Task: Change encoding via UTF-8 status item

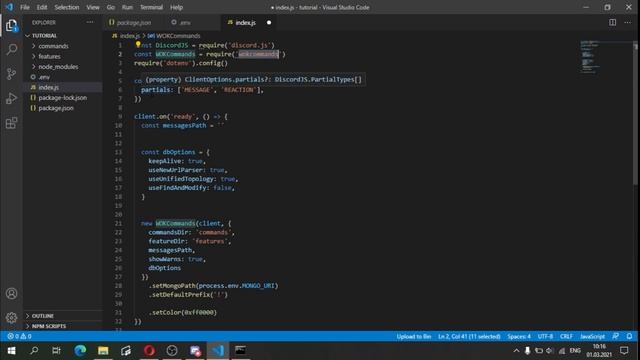Action: pos(545,336)
